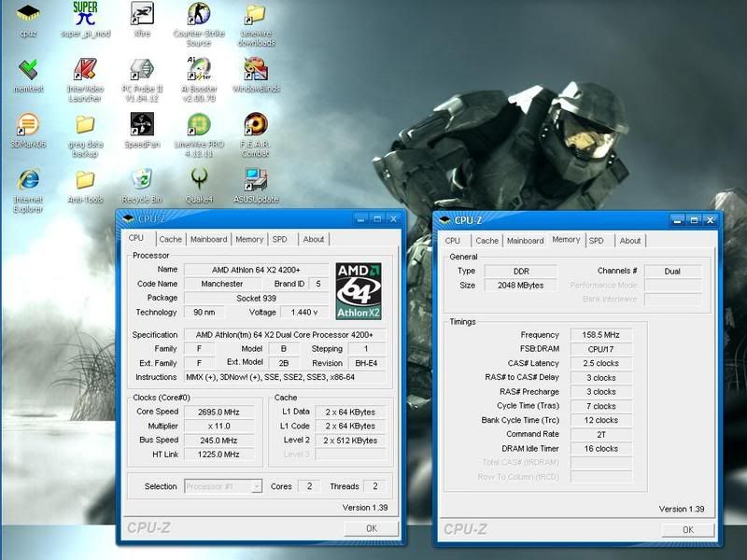Open the Mainboard tab in the processor window
This screenshot has height=560, width=747.
pyautogui.click(x=208, y=239)
